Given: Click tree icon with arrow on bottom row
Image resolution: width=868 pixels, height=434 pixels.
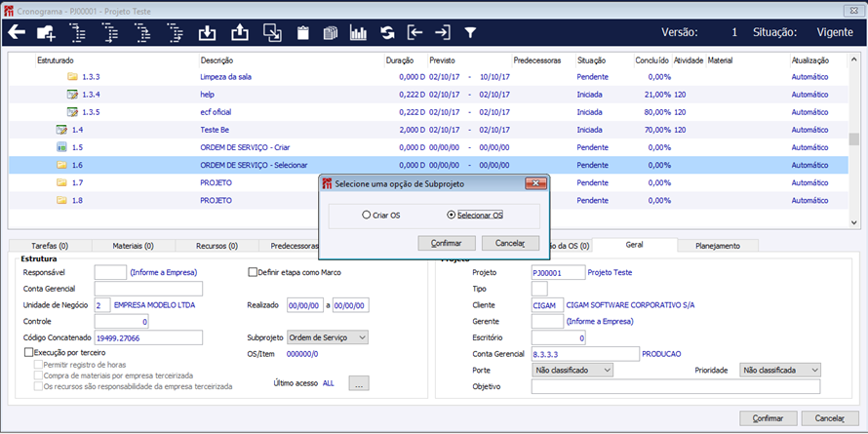Looking at the screenshot, I should click(x=110, y=33).
